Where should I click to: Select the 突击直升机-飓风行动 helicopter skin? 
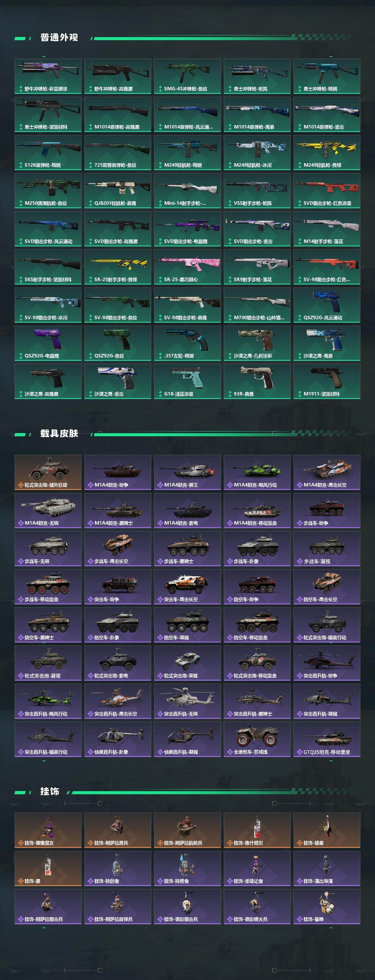point(48,701)
